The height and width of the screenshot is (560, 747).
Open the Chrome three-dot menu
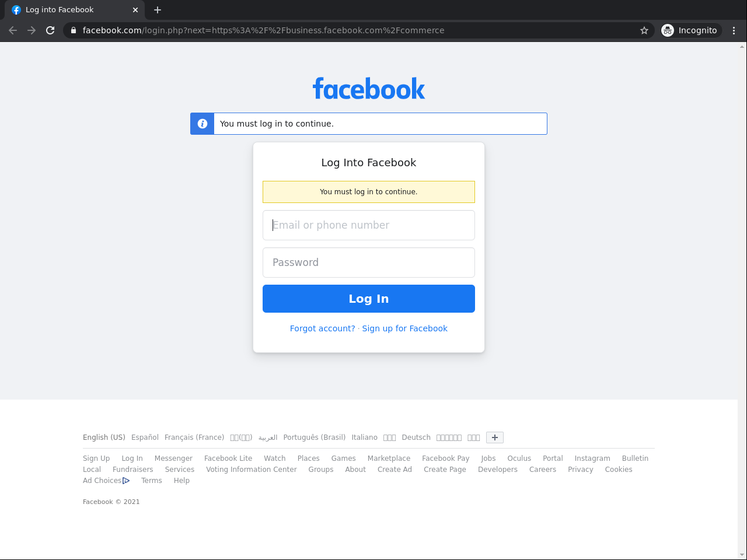tap(734, 30)
